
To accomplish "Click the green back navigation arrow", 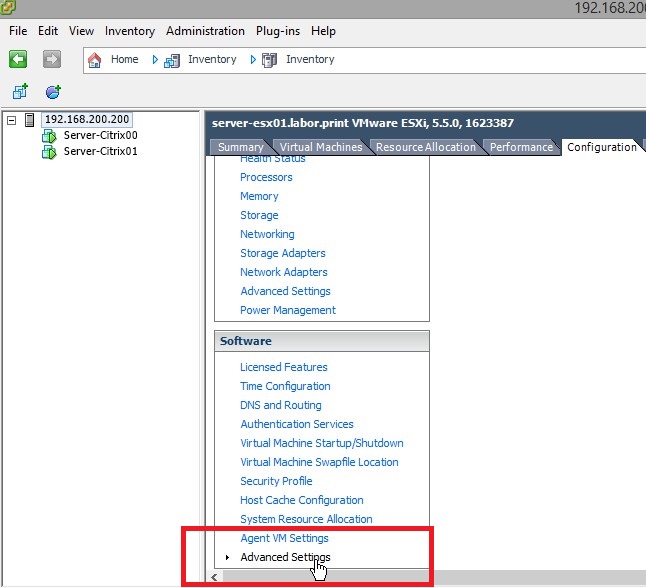I will pos(18,60).
